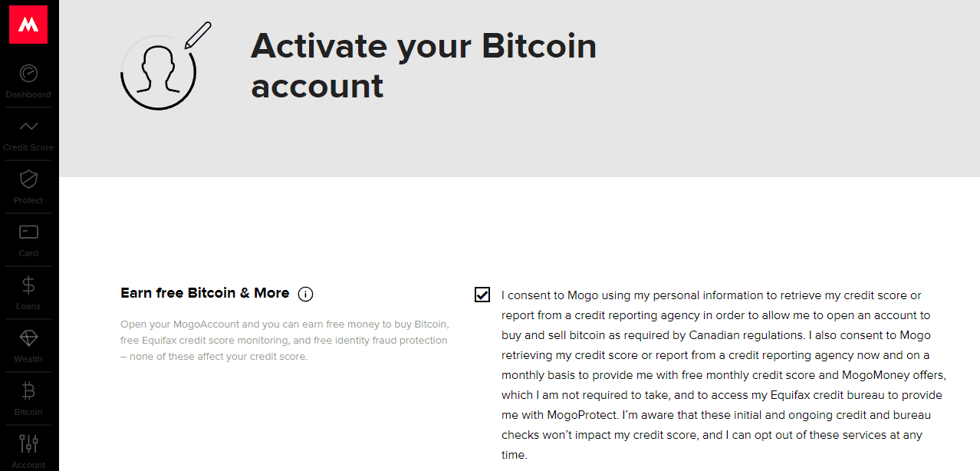Select the Credit Score wave icon
The width and height of the screenshot is (980, 471).
tap(28, 127)
